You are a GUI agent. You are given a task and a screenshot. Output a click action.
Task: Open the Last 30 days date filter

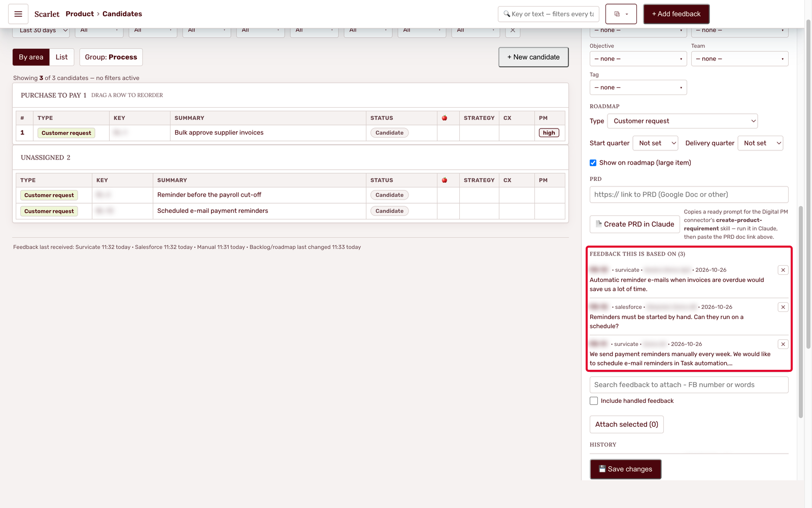(x=41, y=30)
